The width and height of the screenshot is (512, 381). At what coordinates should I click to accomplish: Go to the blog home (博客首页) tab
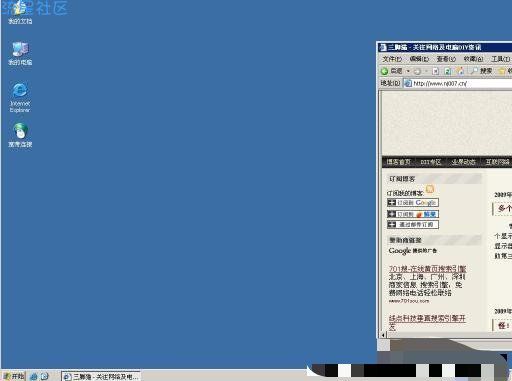click(398, 162)
